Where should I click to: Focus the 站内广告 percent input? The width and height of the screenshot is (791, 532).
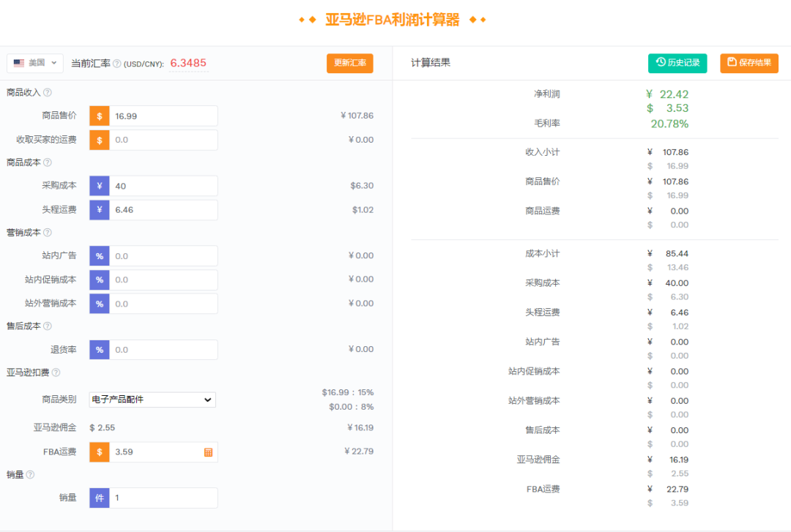[163, 256]
